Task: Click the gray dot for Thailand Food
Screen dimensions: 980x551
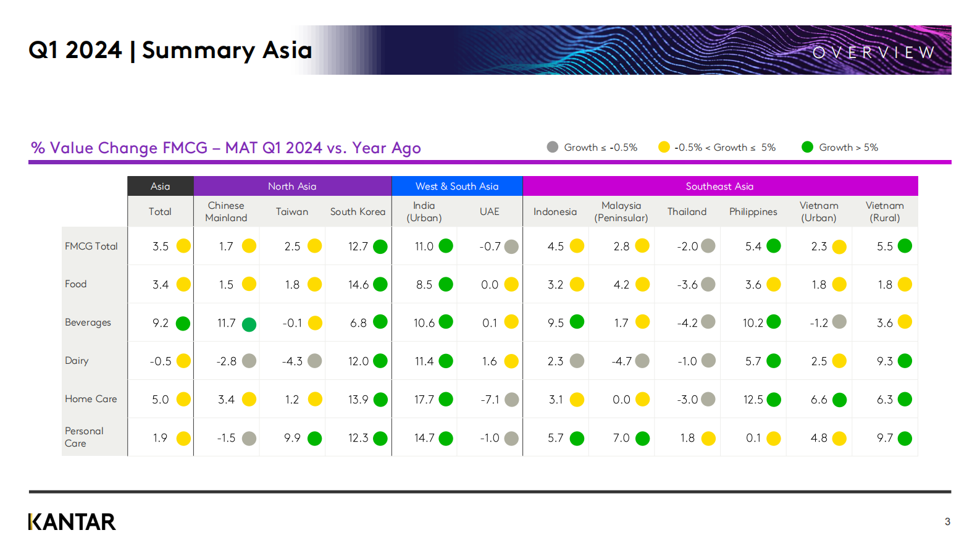Action: point(708,284)
